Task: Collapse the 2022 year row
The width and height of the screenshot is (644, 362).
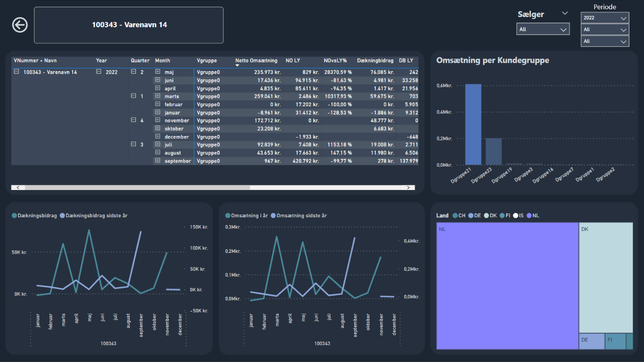Action: point(99,72)
